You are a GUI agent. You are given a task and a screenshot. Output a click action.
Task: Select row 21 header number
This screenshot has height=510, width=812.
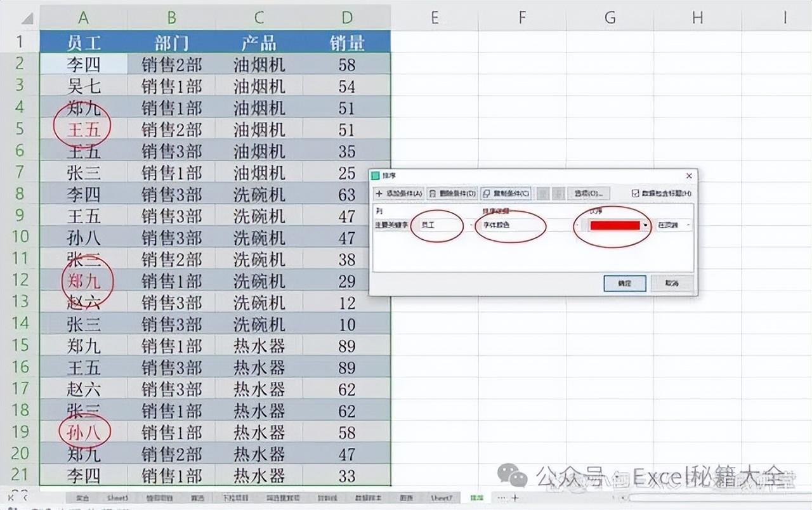20,475
